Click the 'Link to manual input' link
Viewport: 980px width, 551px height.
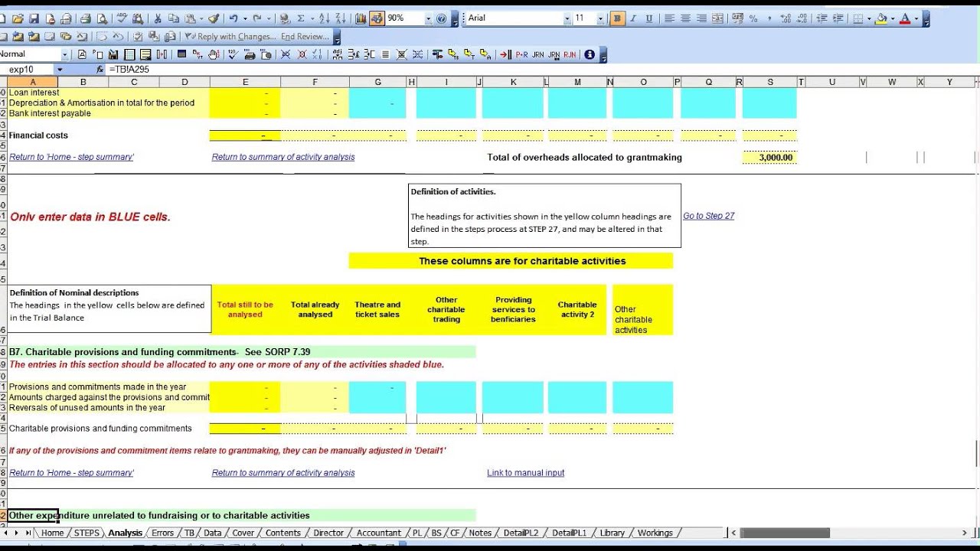point(525,473)
